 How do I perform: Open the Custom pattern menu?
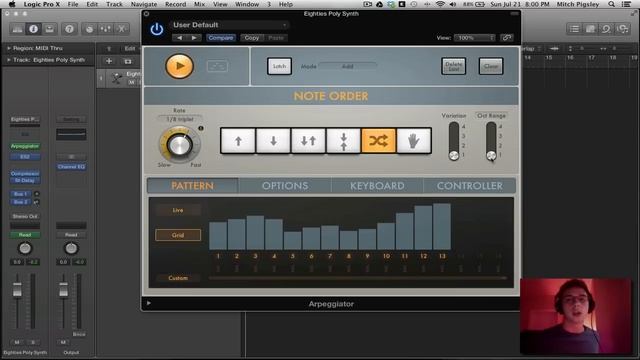[178, 278]
